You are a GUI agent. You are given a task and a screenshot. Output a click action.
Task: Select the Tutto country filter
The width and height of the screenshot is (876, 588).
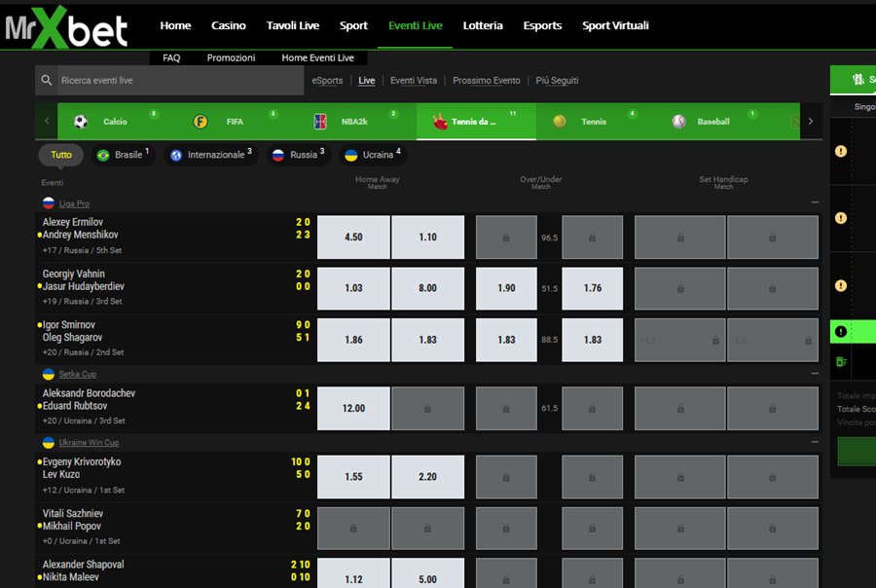click(61, 155)
